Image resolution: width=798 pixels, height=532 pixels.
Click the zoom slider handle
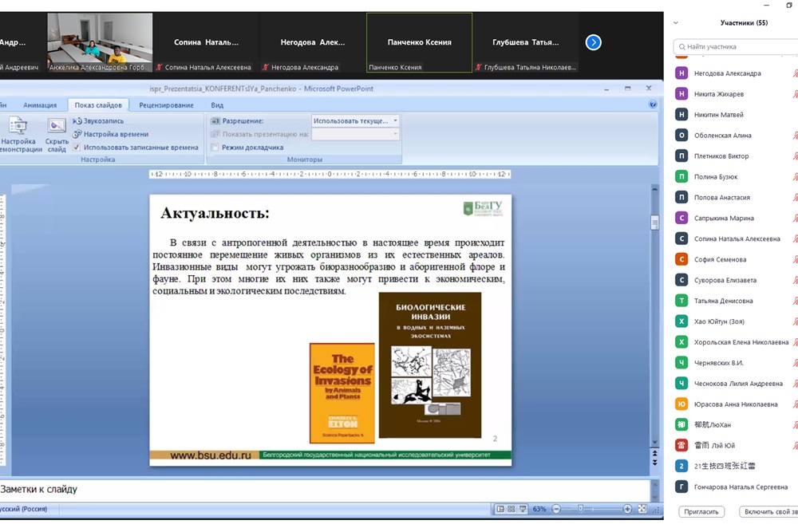point(581,509)
